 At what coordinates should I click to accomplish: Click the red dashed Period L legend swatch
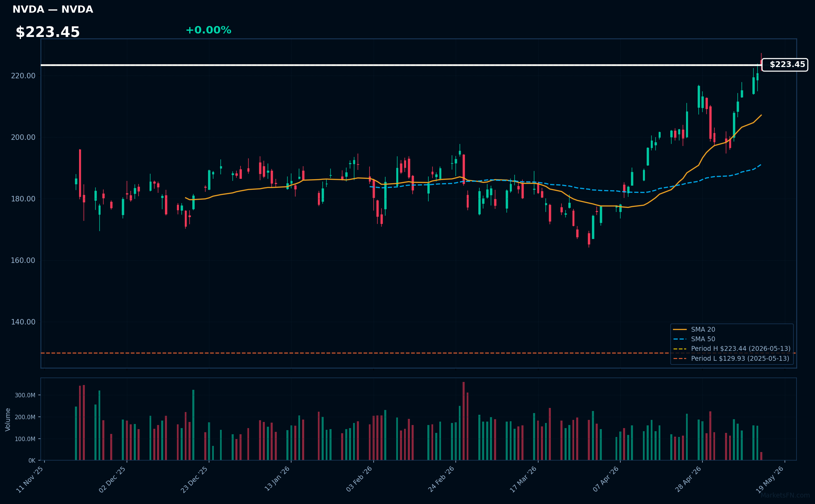(680, 358)
